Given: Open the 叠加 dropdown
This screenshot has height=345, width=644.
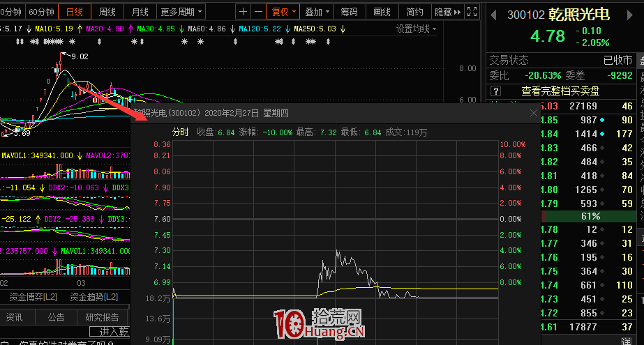Looking at the screenshot, I should (317, 12).
